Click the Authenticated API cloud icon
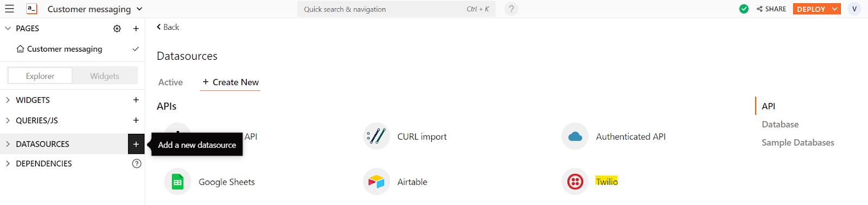The image size is (868, 205). (575, 136)
